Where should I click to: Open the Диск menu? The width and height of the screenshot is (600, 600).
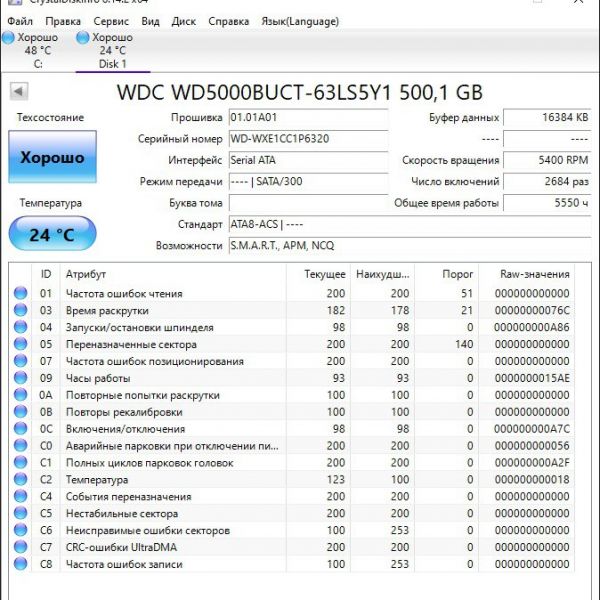184,21
